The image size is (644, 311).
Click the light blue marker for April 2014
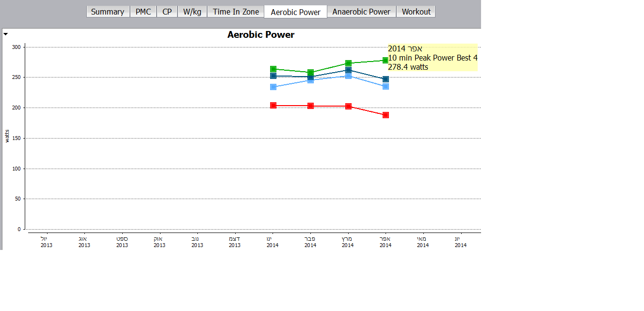(386, 86)
